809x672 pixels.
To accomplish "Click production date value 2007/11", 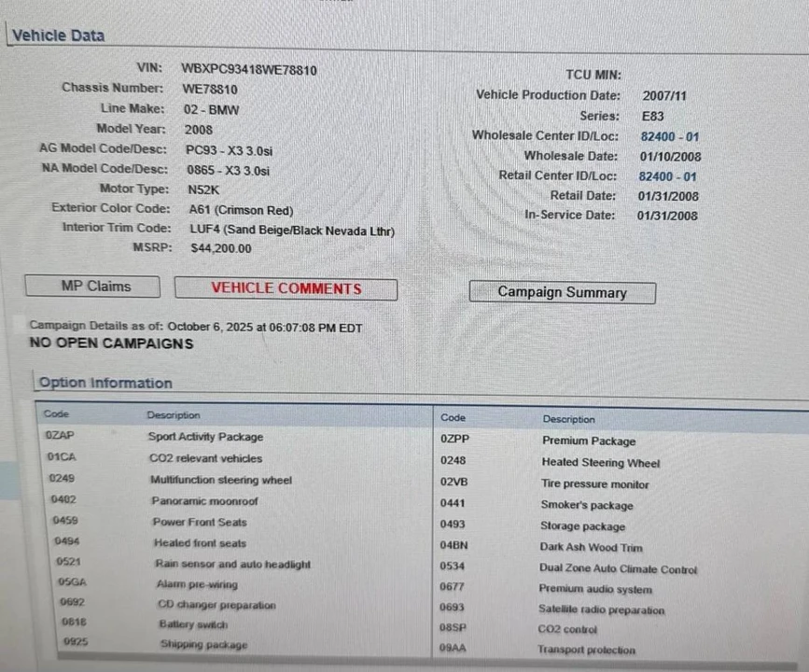I will (664, 96).
